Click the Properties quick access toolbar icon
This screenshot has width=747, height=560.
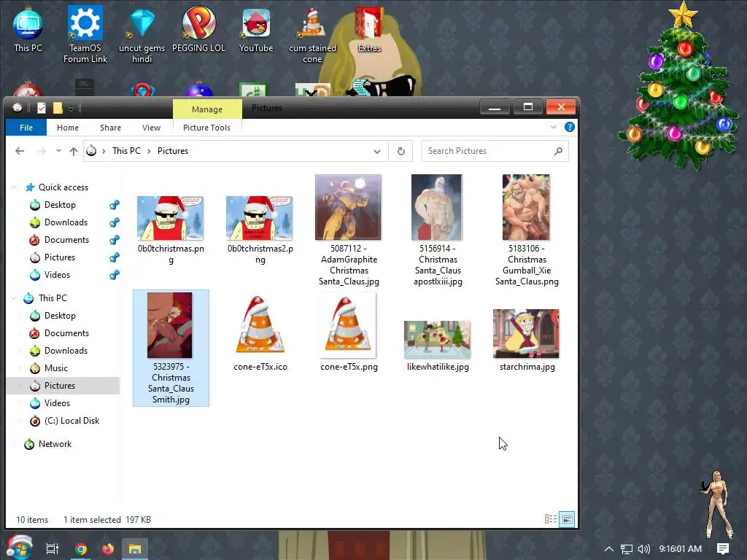pos(42,108)
